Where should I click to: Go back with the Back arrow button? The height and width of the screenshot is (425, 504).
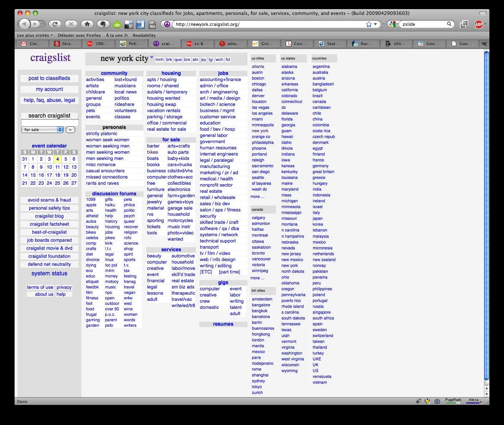tap(24, 24)
